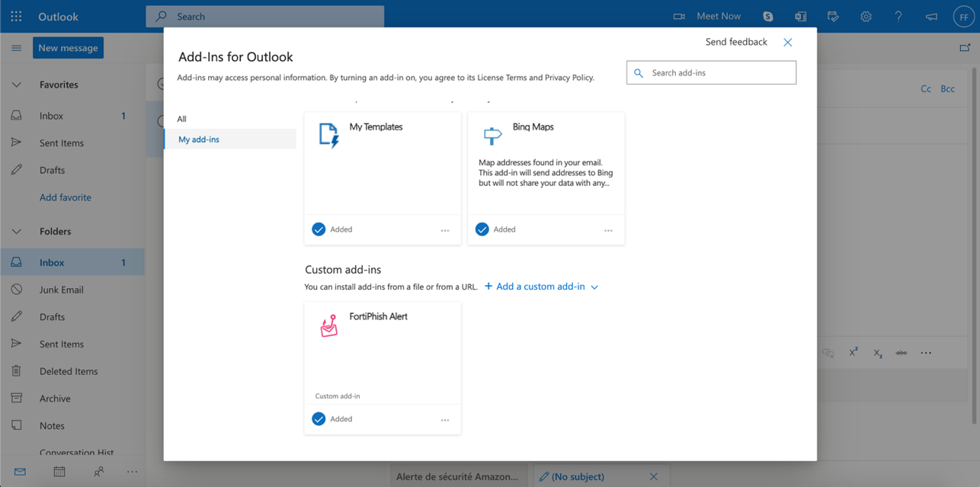Toggle the Bing Maps Added checkmark
Image resolution: width=980 pixels, height=487 pixels.
tap(482, 229)
